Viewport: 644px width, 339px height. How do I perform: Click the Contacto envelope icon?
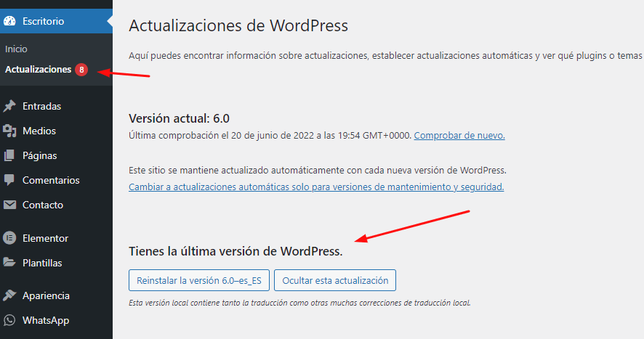9,205
